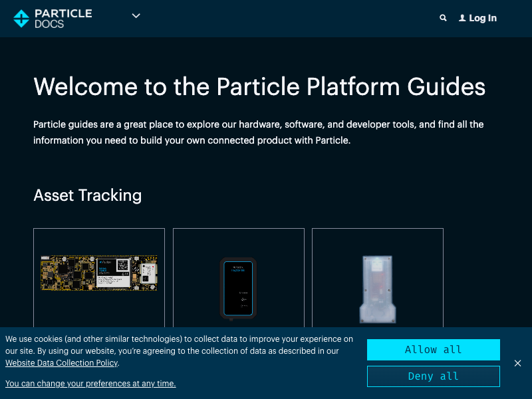Open the Tracker SoM circuit board card

[x=99, y=277]
